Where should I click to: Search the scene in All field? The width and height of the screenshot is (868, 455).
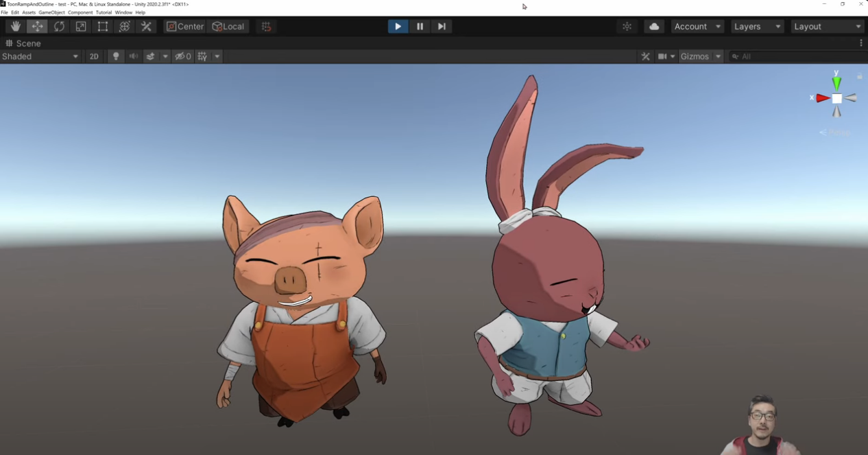click(x=797, y=56)
